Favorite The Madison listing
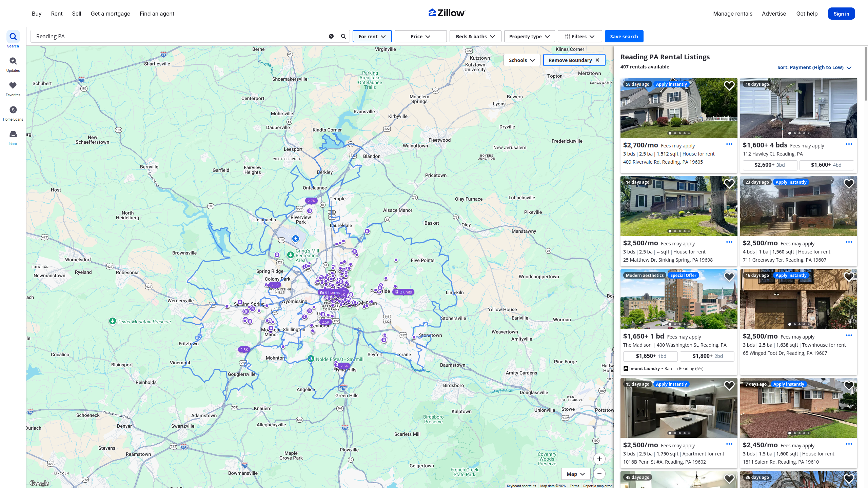Image resolution: width=868 pixels, height=488 pixels. click(x=729, y=277)
